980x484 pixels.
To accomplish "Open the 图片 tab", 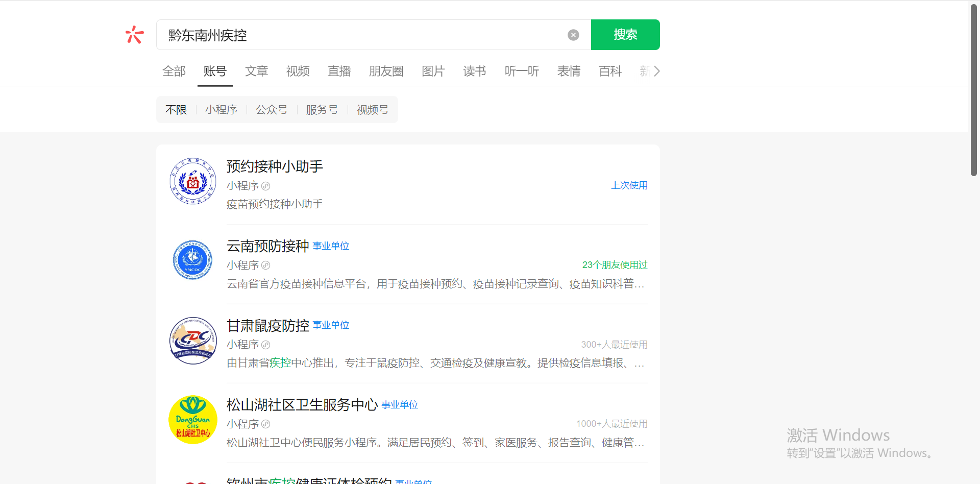I will (433, 71).
